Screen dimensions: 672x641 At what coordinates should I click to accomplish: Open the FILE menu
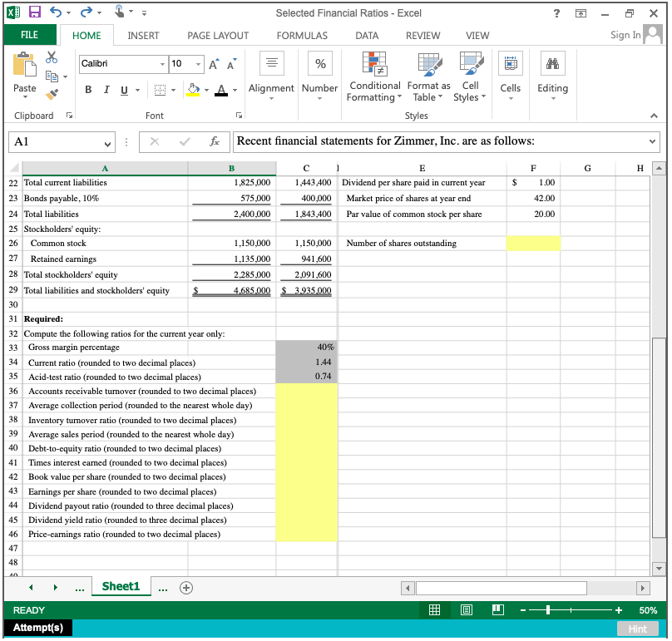pos(30,35)
